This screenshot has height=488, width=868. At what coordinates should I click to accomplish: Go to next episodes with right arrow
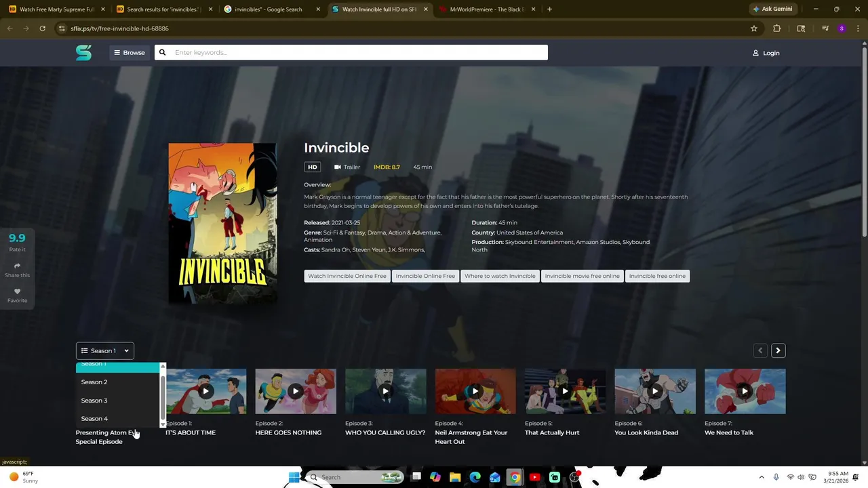click(x=778, y=350)
